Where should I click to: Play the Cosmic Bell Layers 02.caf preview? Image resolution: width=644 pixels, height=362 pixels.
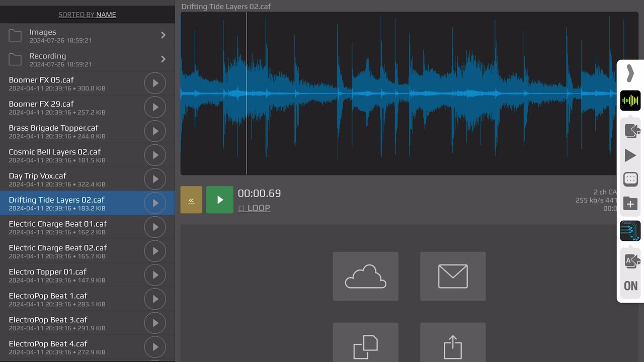155,155
